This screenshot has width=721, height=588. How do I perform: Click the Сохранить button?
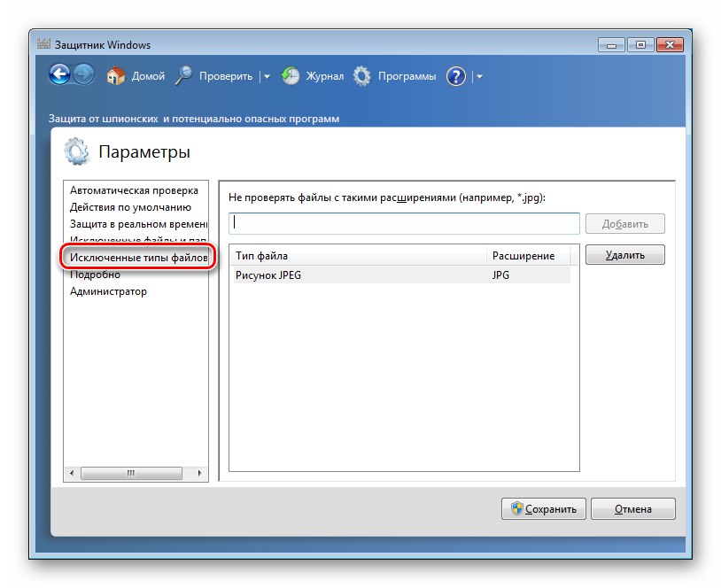(x=544, y=509)
